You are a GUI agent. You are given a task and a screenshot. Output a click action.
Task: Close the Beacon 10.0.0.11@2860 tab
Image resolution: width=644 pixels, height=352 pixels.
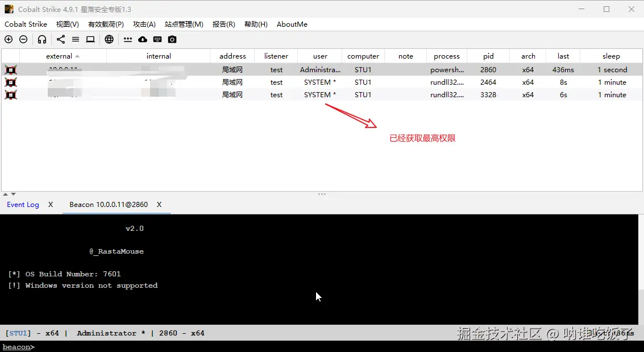click(x=159, y=205)
